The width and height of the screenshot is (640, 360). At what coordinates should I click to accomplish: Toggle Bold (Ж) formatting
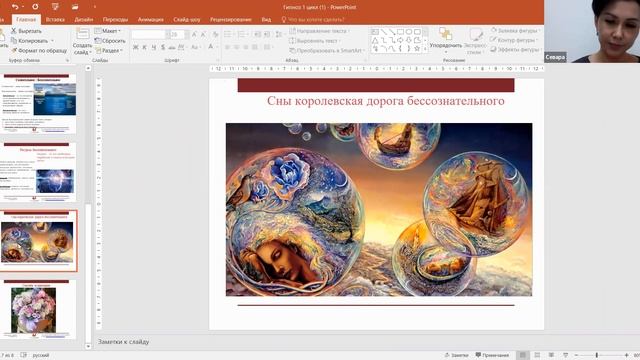coord(136,47)
